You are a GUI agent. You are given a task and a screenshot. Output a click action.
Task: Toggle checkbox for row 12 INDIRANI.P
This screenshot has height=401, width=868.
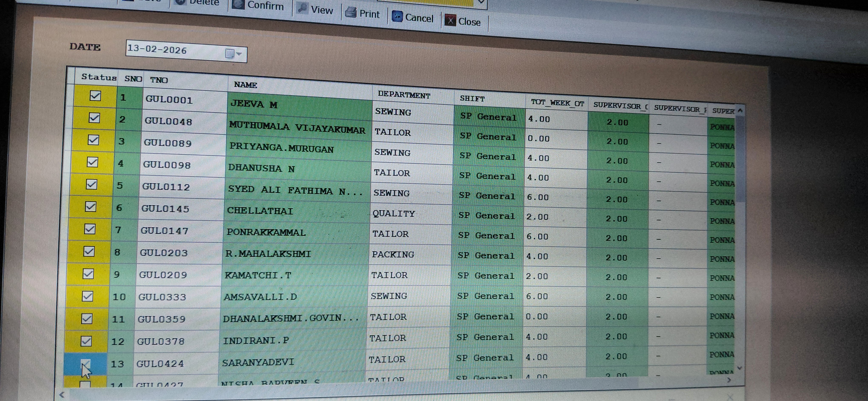[86, 341]
